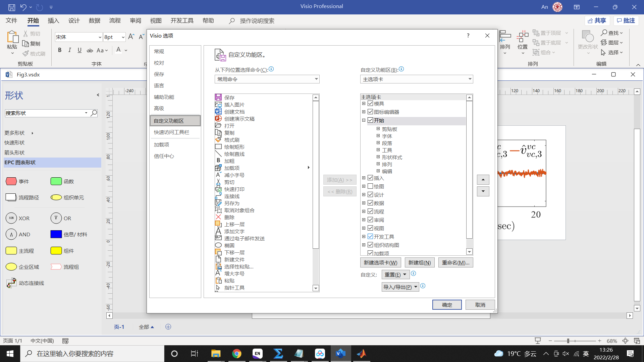Select the 函数 green shape
This screenshot has height=362, width=644.
[56, 181]
